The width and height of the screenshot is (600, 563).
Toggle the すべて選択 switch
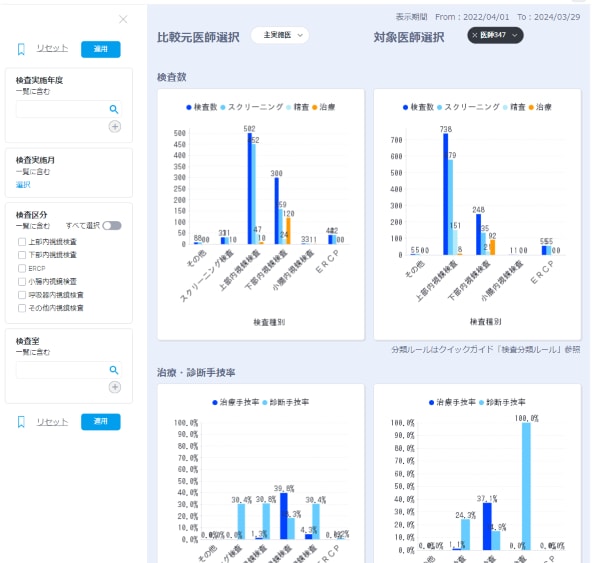point(112,225)
